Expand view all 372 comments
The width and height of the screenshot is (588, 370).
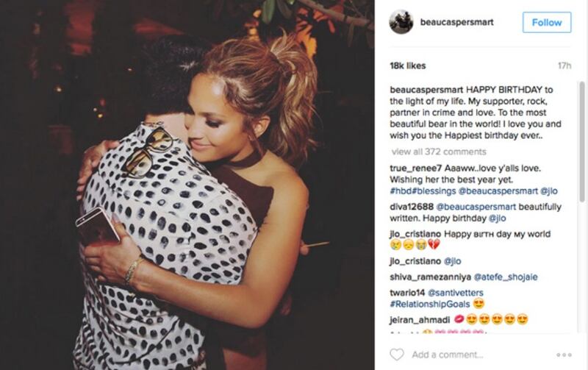coord(439,152)
